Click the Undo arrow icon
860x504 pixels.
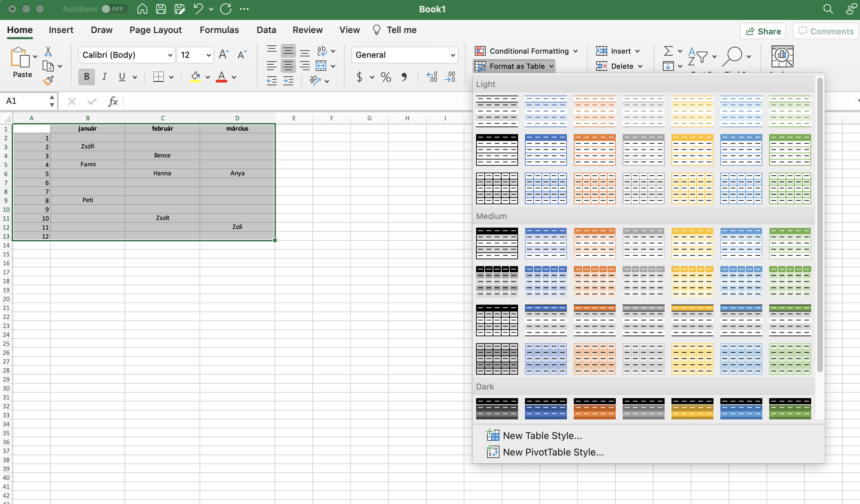198,9
